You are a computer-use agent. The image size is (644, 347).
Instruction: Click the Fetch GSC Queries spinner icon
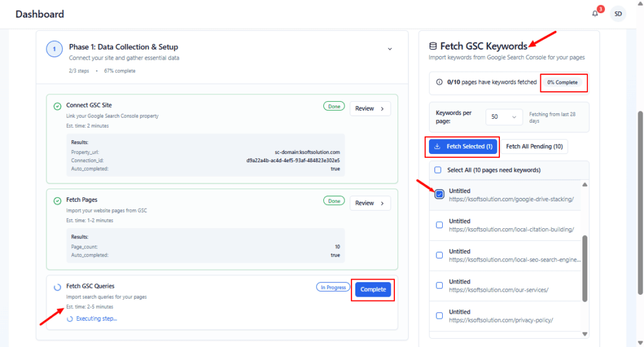click(x=58, y=287)
